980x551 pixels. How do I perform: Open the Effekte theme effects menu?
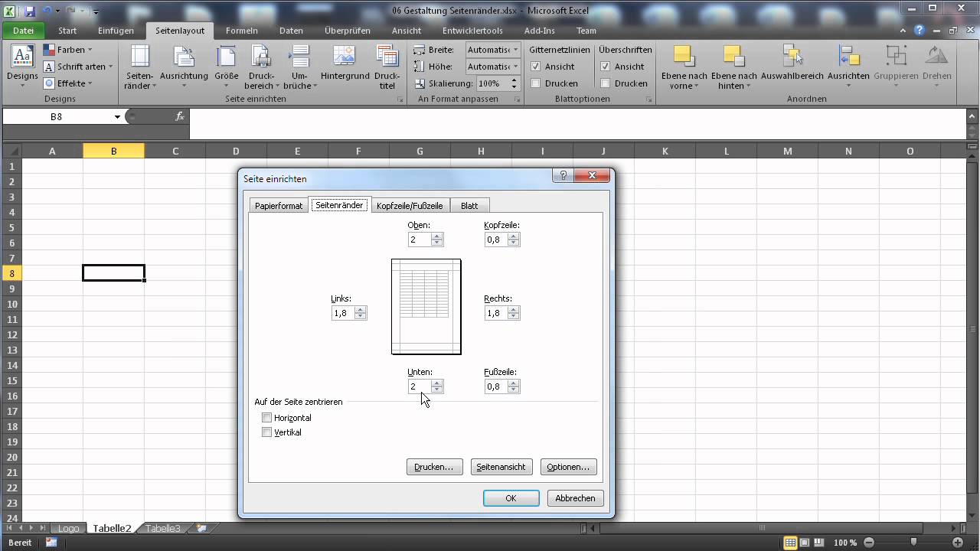tap(67, 83)
